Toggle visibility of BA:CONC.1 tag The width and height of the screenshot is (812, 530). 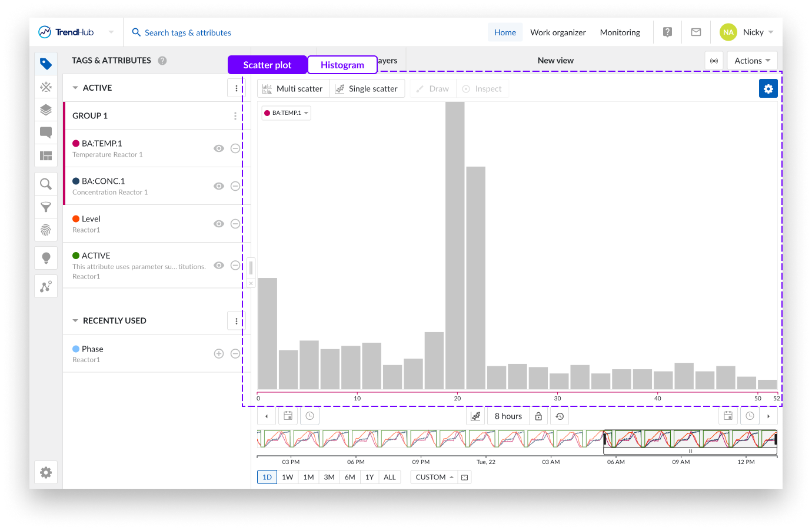point(219,186)
